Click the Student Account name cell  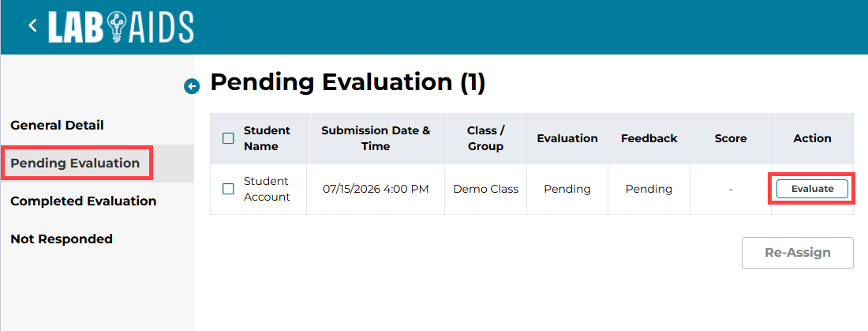click(x=267, y=189)
